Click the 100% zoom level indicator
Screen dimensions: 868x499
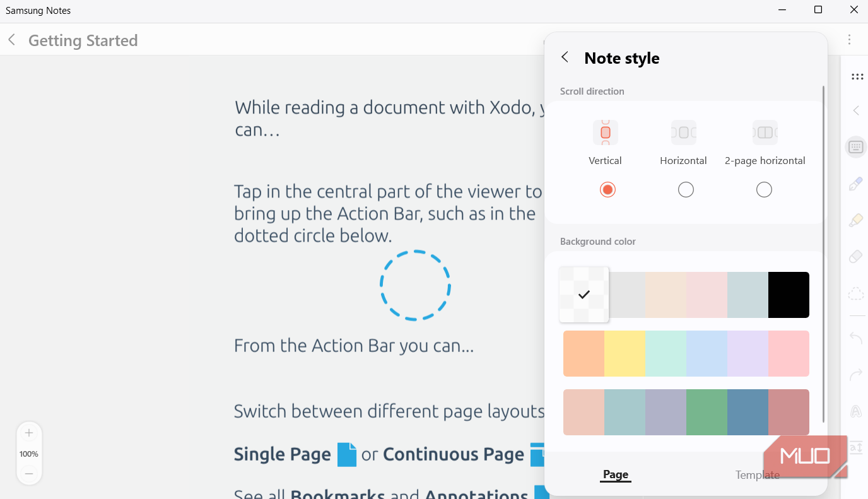point(29,454)
